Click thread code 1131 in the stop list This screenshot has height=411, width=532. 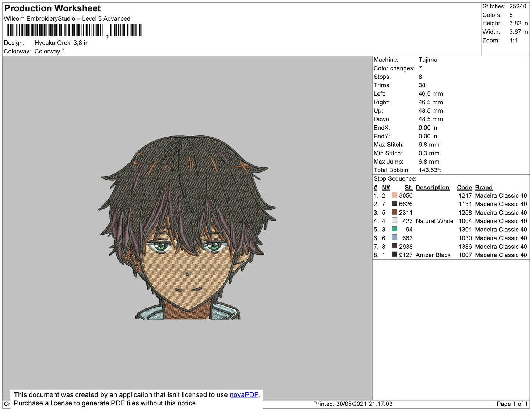click(x=465, y=204)
